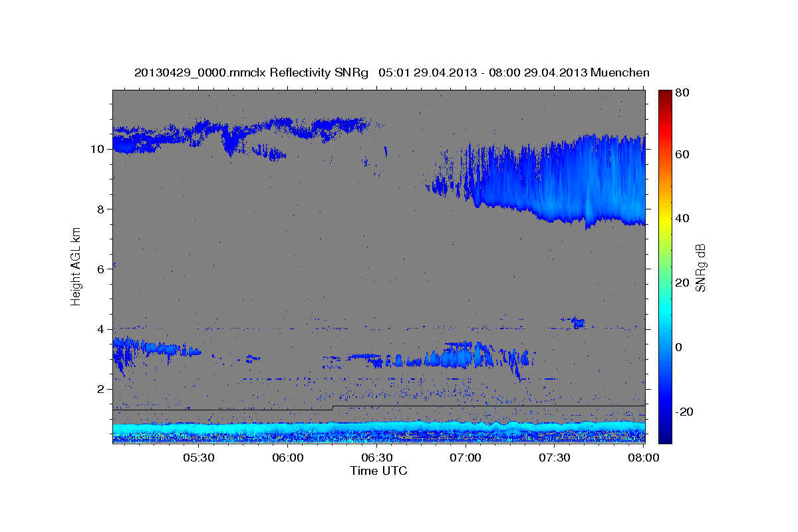Click the cyan boundary layer band near the ground
The image size is (798, 532).
(x=378, y=429)
